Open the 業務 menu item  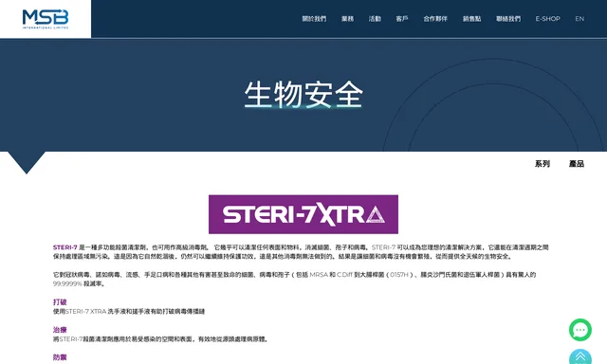347,19
